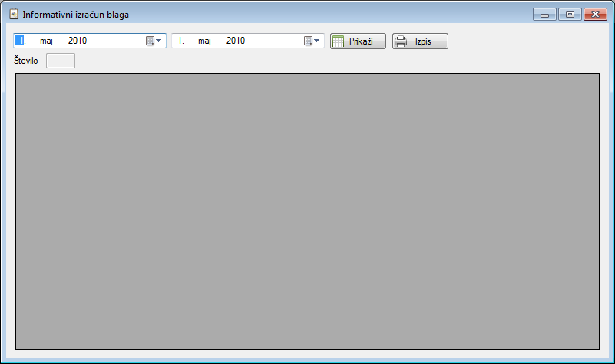Select the year 2010 in the first date
Screen dimensions: 615x364
tap(78, 41)
